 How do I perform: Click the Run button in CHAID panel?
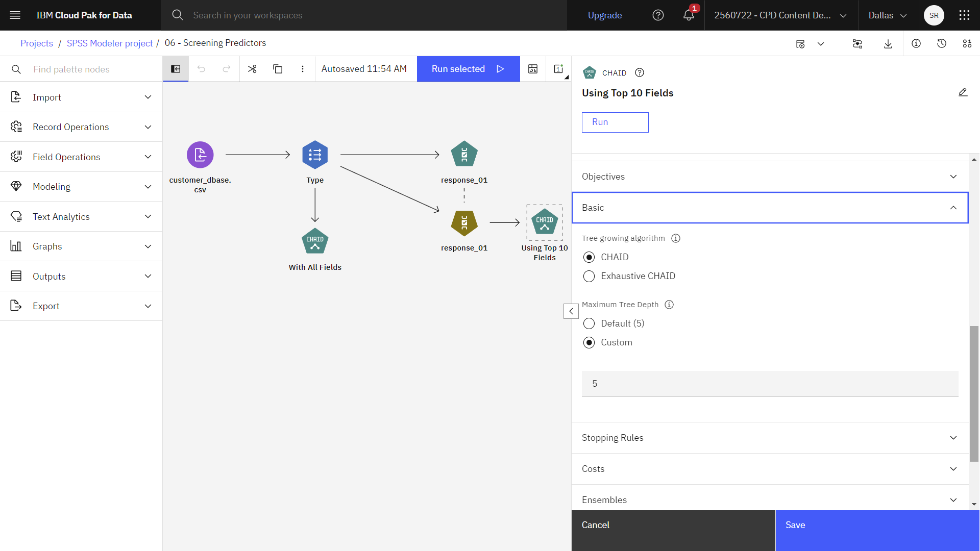(615, 122)
